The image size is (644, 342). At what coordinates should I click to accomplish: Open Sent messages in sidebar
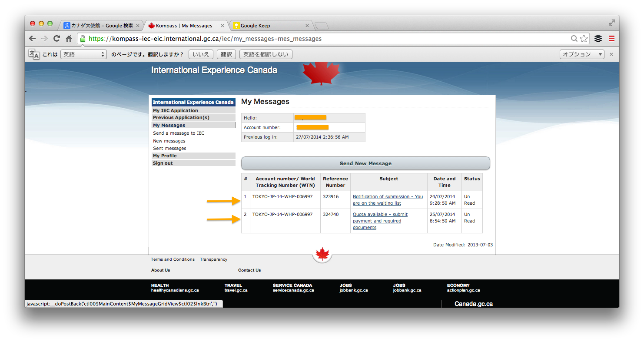pyautogui.click(x=169, y=148)
